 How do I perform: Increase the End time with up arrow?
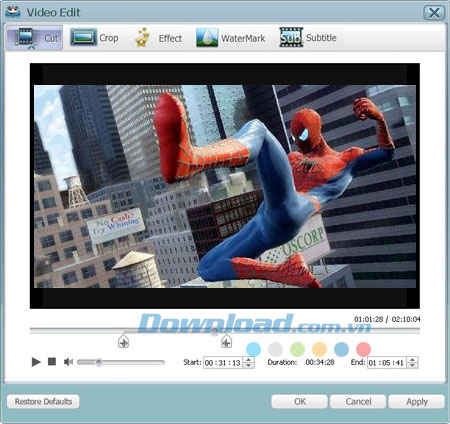[413, 360]
